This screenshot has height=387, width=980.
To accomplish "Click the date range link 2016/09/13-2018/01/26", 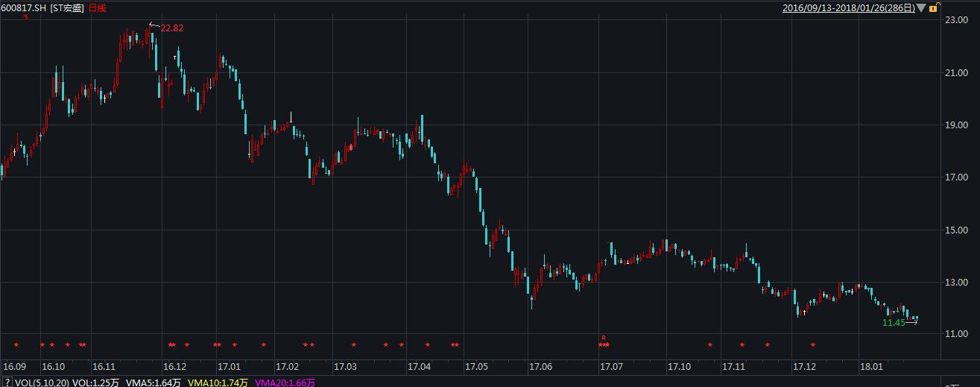I will click(848, 8).
